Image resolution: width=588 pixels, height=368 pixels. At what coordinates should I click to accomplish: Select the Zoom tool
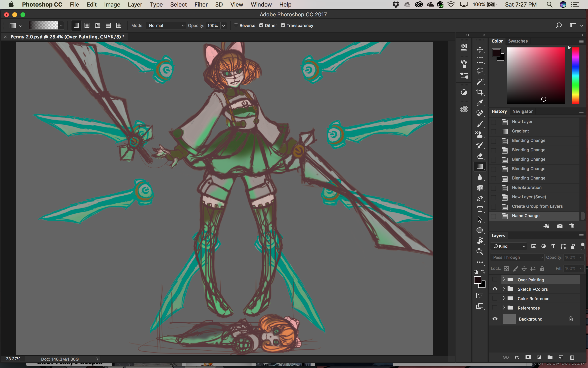point(480,251)
